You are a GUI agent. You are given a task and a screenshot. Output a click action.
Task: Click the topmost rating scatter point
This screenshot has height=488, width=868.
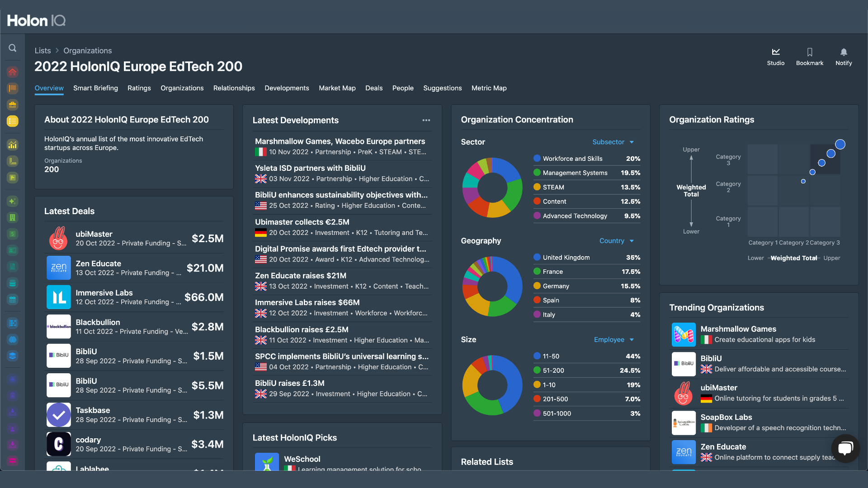(x=840, y=144)
